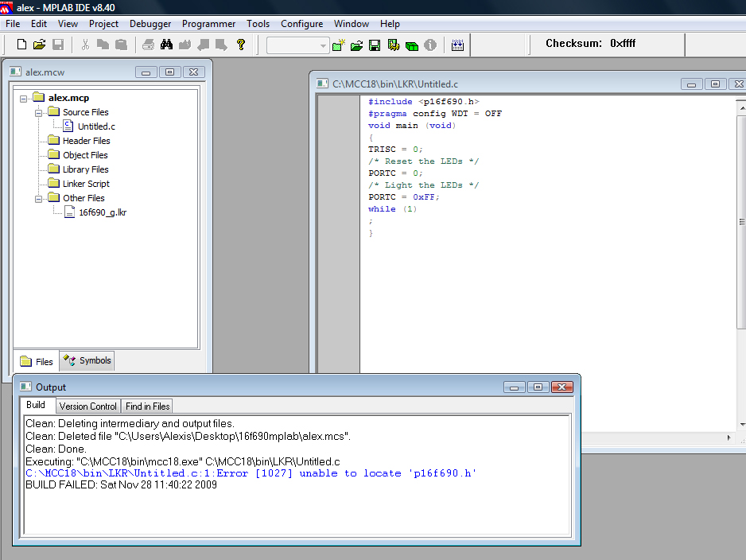The width and height of the screenshot is (746, 560).
Task: Open the Debugger menu
Action: coord(150,24)
